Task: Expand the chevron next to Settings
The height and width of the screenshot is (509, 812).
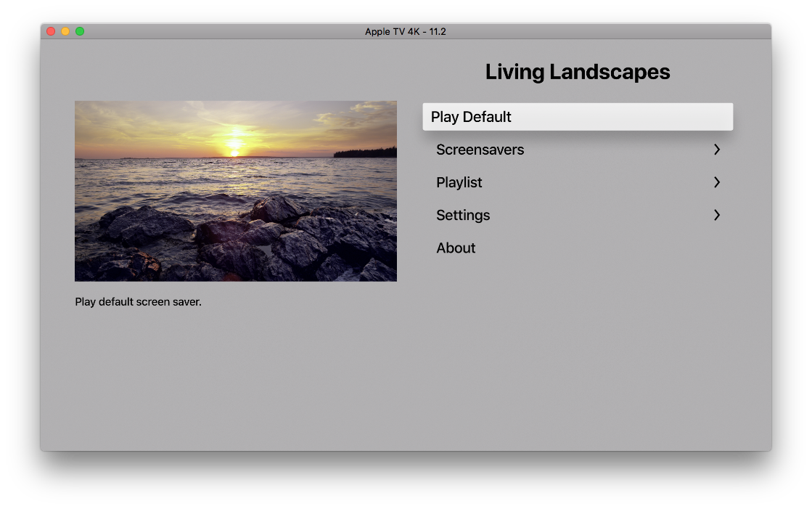Action: (717, 215)
